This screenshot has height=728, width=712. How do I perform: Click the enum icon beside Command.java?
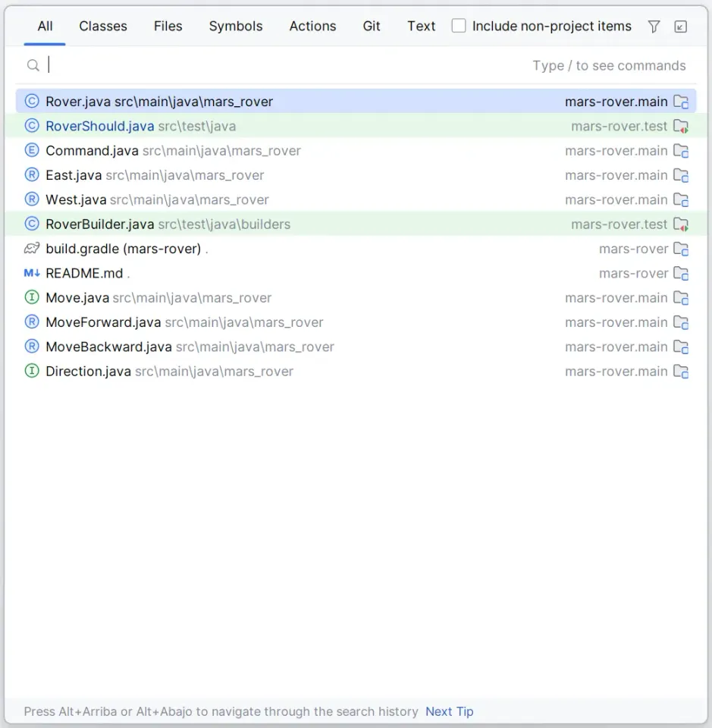point(32,151)
